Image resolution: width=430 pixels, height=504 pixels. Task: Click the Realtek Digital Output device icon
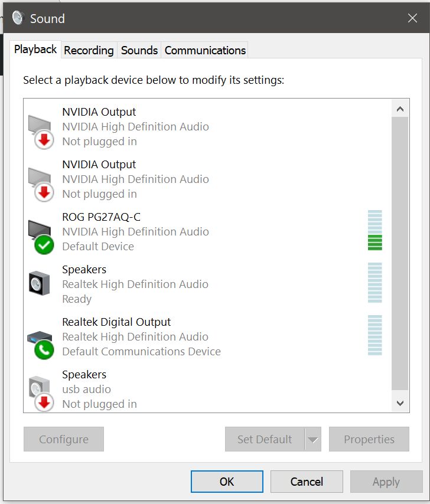[41, 345]
